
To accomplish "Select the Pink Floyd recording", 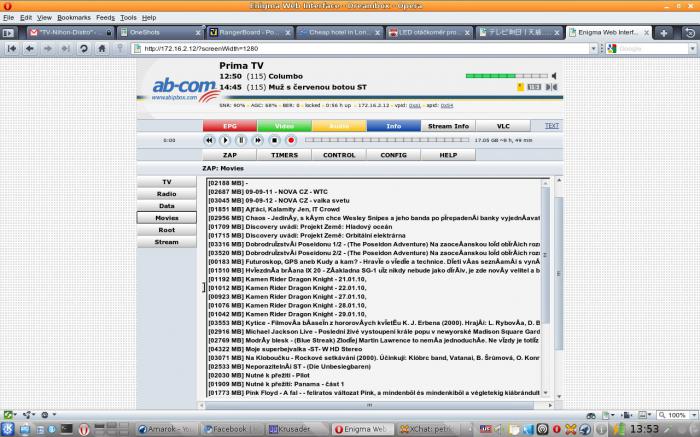I will coord(374,393).
